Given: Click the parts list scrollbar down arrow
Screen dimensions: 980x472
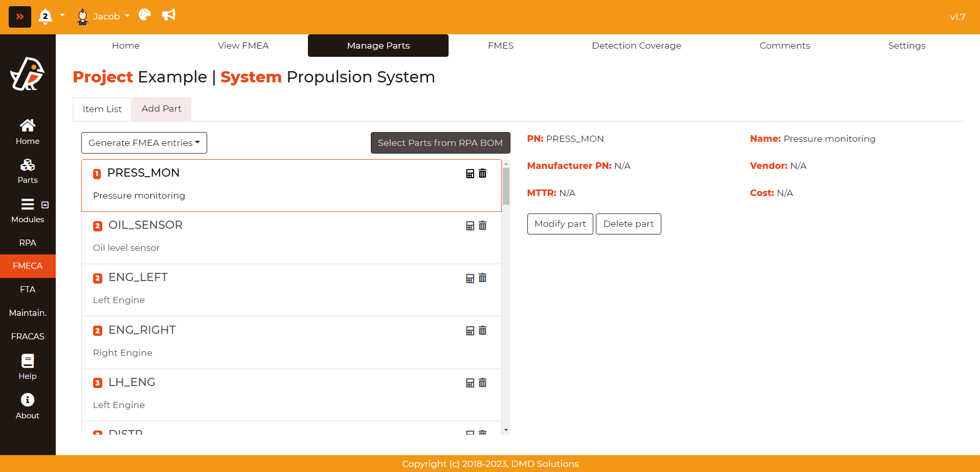Looking at the screenshot, I should tap(506, 430).
